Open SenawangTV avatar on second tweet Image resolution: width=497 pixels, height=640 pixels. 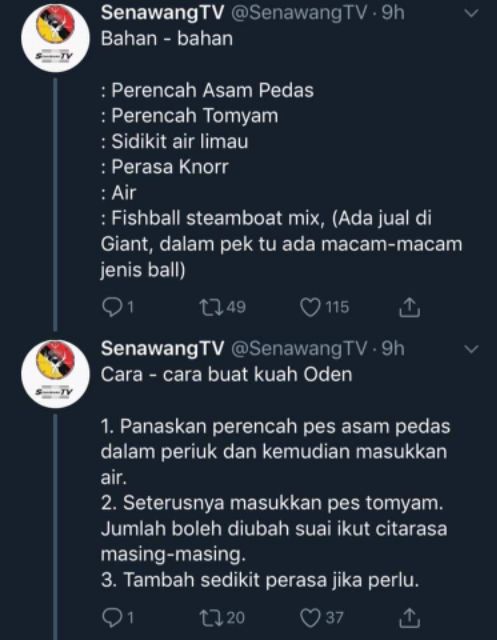(x=55, y=373)
